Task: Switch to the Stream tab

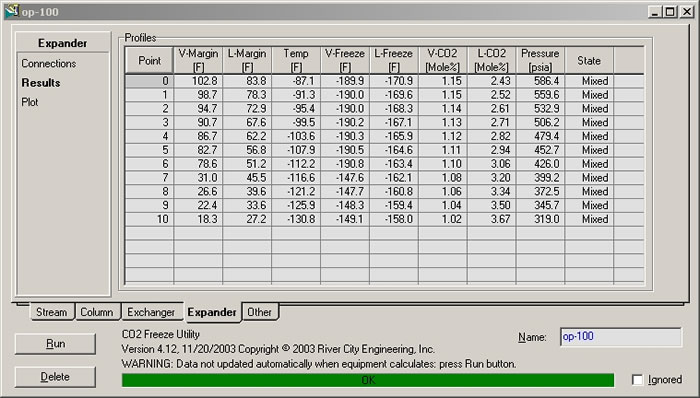Action: click(52, 312)
